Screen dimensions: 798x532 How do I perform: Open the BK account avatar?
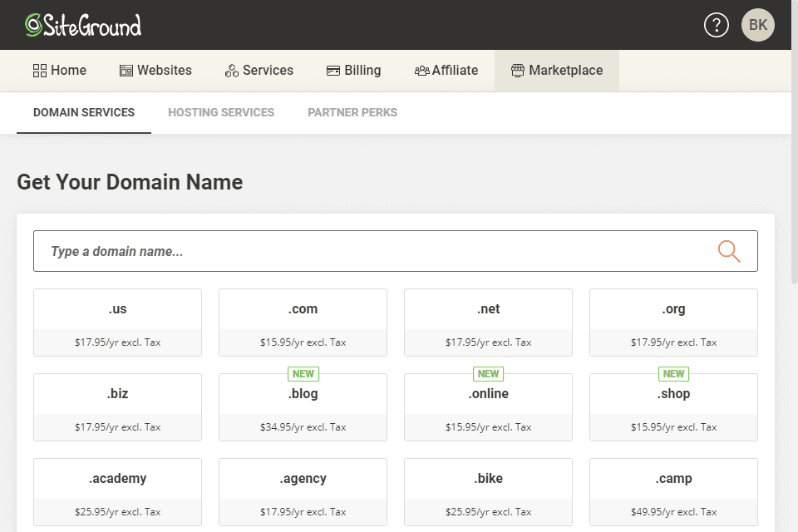click(757, 25)
